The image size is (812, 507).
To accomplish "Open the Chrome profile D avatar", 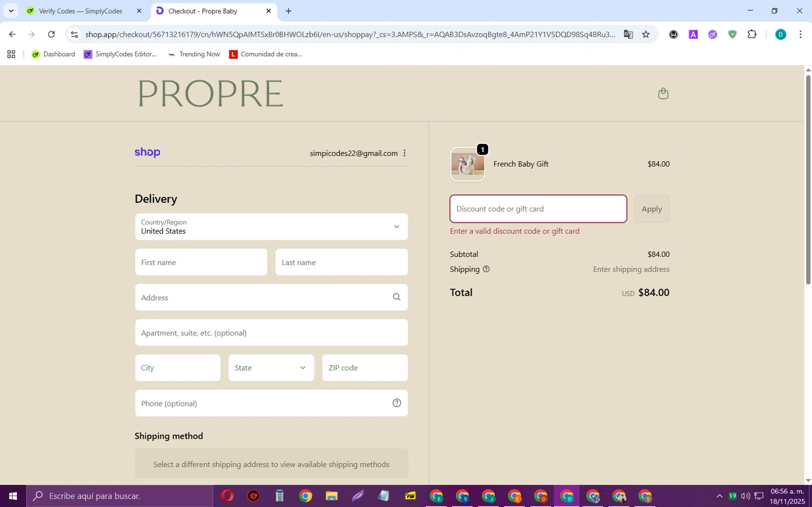I will click(781, 35).
